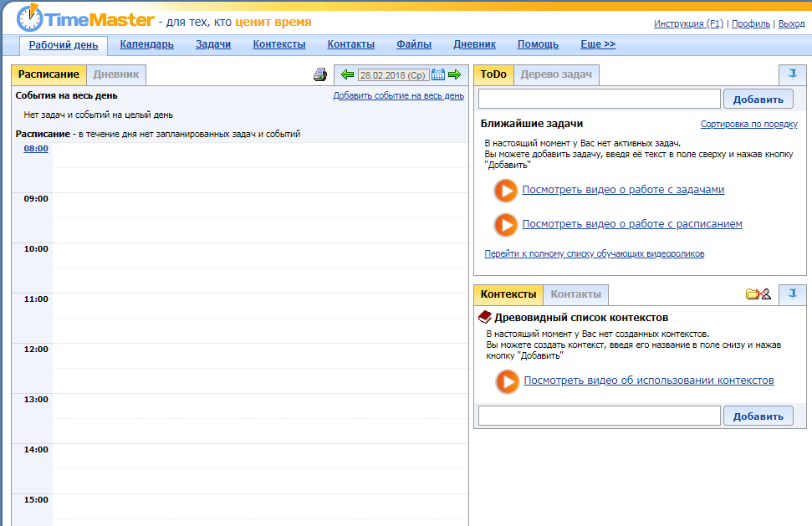Expand the Еще >> menu

598,44
